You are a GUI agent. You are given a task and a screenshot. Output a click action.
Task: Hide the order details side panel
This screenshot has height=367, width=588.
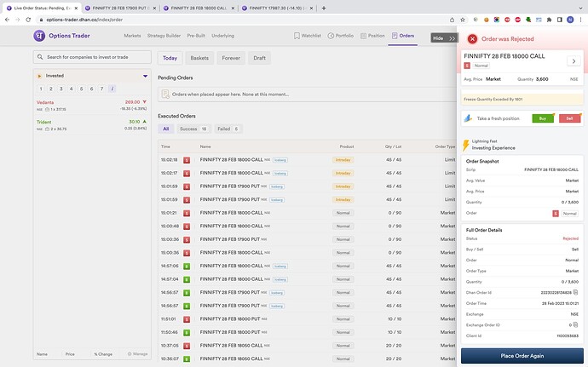[x=444, y=37]
